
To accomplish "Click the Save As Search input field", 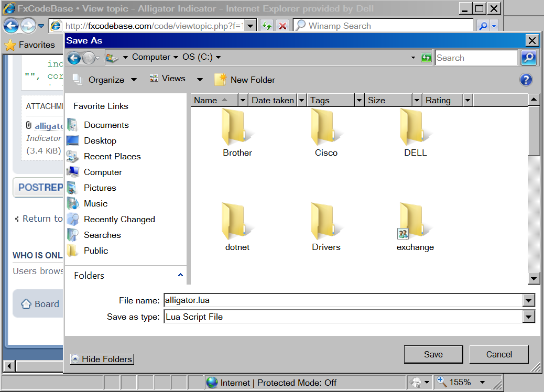I will pos(476,58).
